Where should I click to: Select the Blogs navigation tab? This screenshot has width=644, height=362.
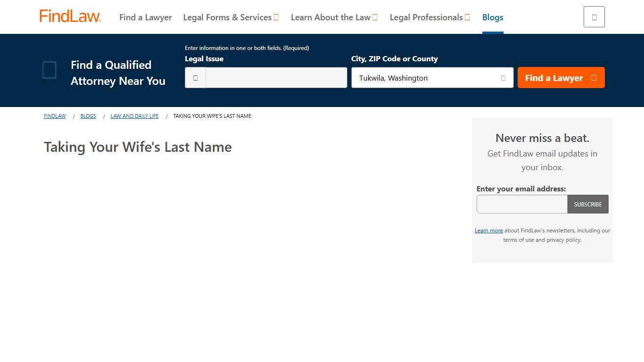click(493, 17)
